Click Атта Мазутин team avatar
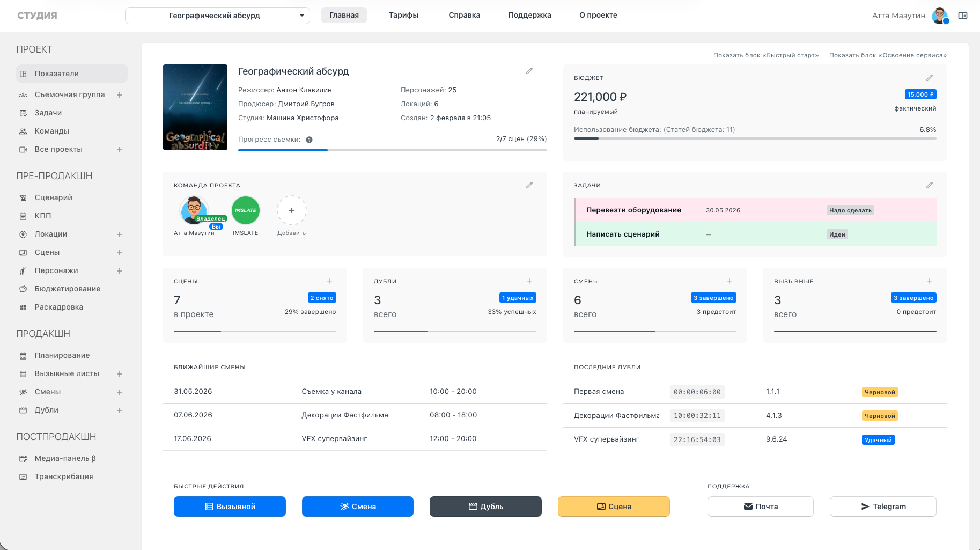This screenshot has width=980, height=550. 194,210
